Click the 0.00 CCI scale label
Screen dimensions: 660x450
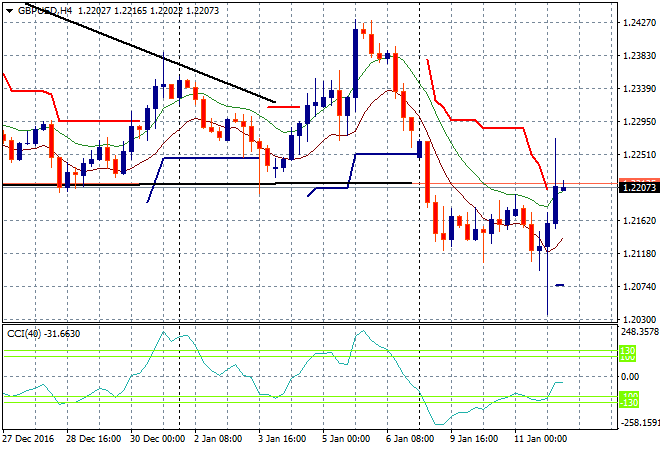(630, 377)
